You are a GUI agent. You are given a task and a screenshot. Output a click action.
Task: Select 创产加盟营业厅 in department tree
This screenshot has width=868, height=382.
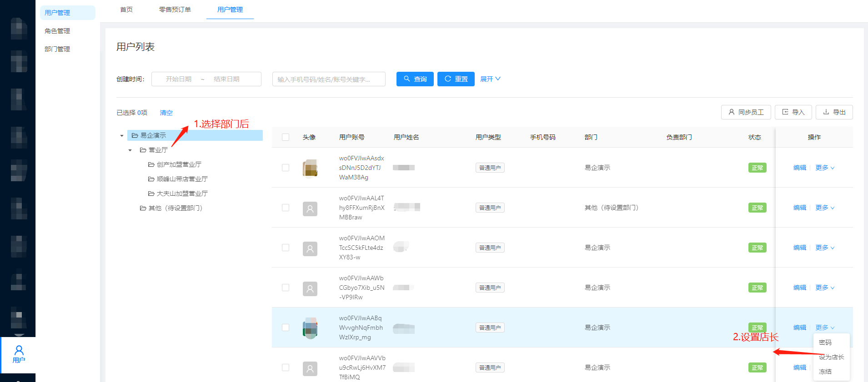pyautogui.click(x=179, y=164)
